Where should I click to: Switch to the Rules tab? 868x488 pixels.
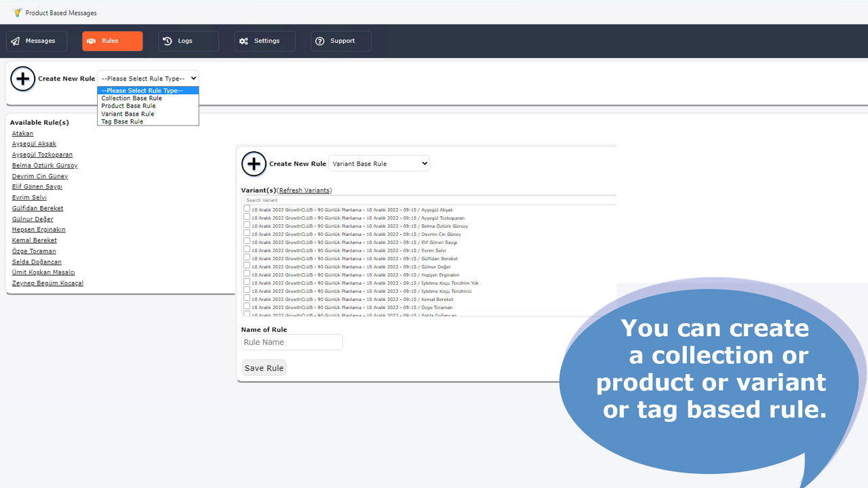(x=112, y=41)
